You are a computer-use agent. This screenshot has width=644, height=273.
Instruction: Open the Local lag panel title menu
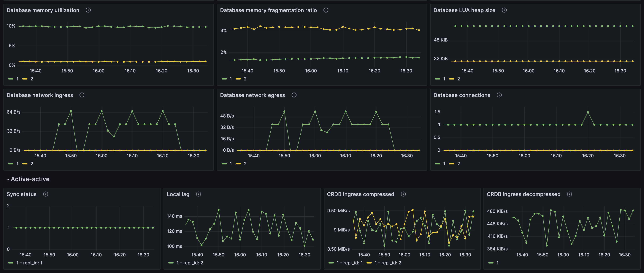tap(178, 194)
